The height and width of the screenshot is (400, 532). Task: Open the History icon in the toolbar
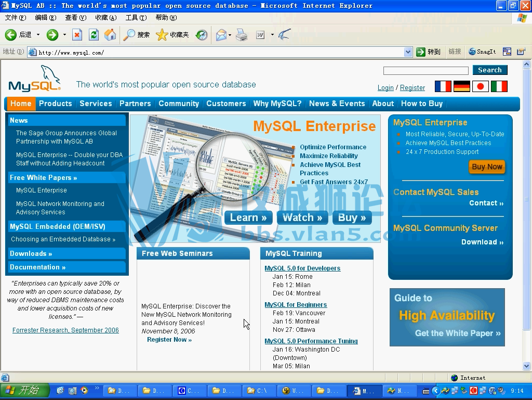pyautogui.click(x=202, y=35)
